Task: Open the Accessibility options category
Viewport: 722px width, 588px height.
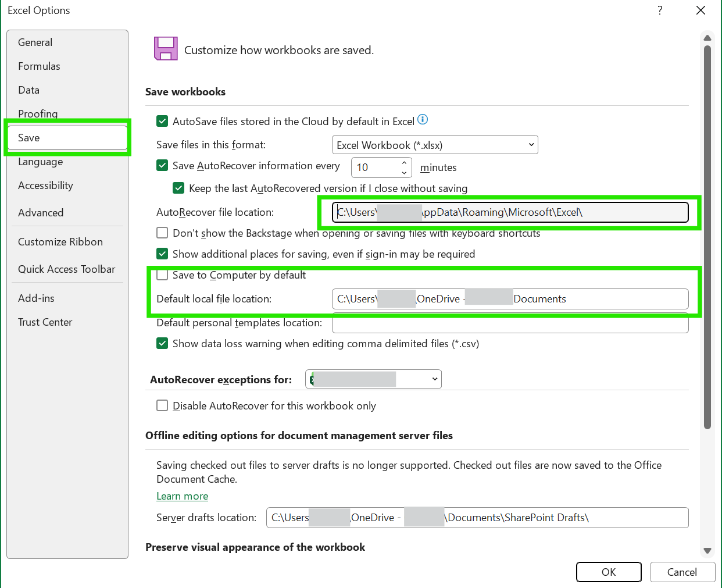Action: (67, 186)
